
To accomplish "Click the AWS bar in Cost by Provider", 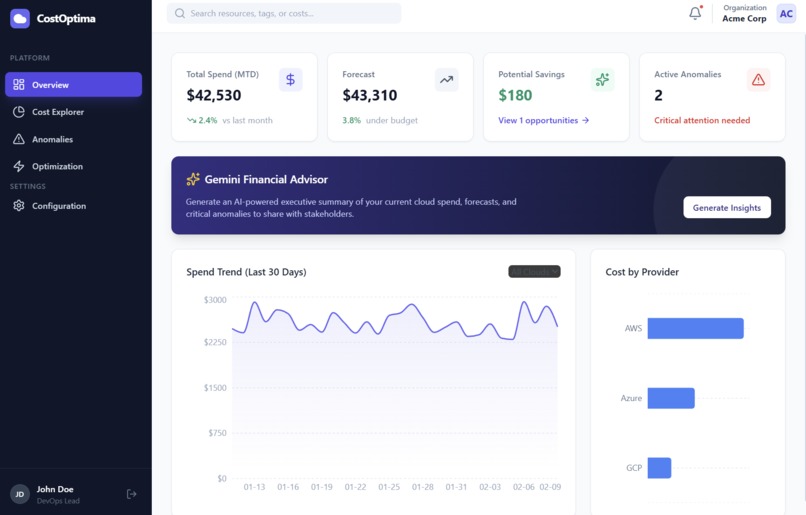I will [695, 328].
